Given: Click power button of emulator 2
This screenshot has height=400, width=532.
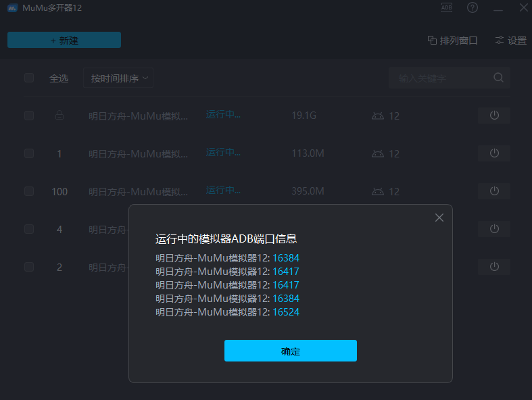Looking at the screenshot, I should (494, 267).
